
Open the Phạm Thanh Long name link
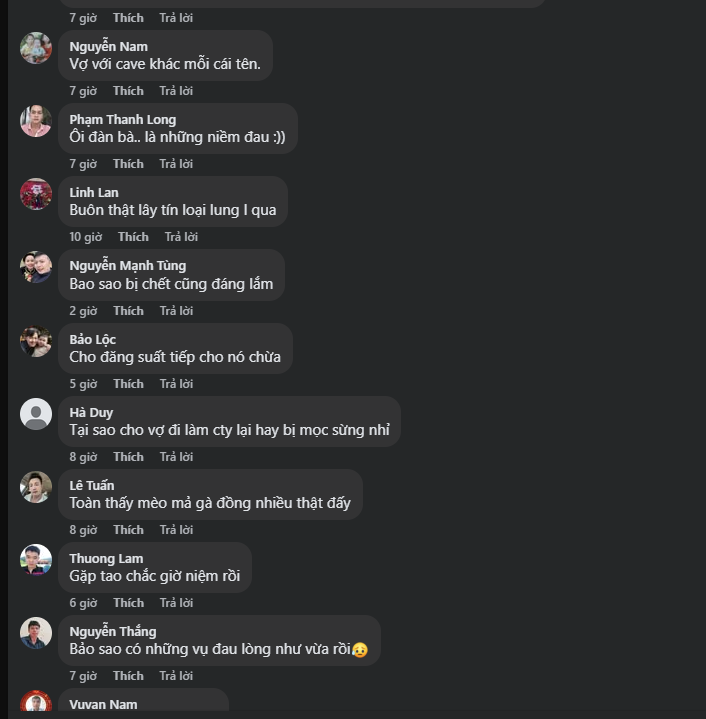point(122,120)
